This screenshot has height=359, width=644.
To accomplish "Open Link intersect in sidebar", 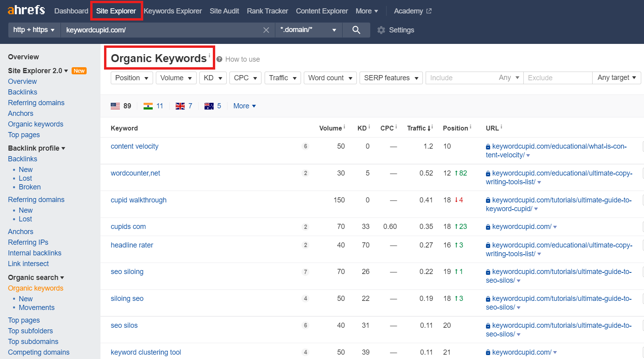I will (x=28, y=264).
